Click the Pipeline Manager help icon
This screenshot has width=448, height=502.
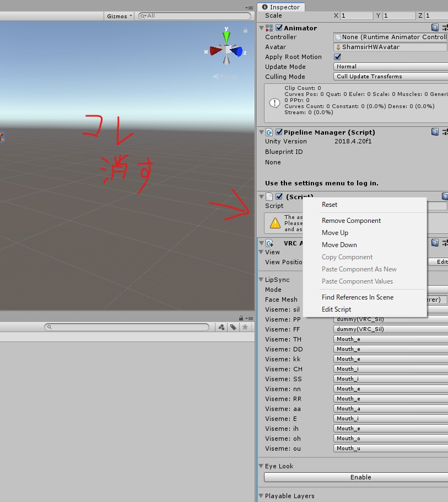point(435,132)
